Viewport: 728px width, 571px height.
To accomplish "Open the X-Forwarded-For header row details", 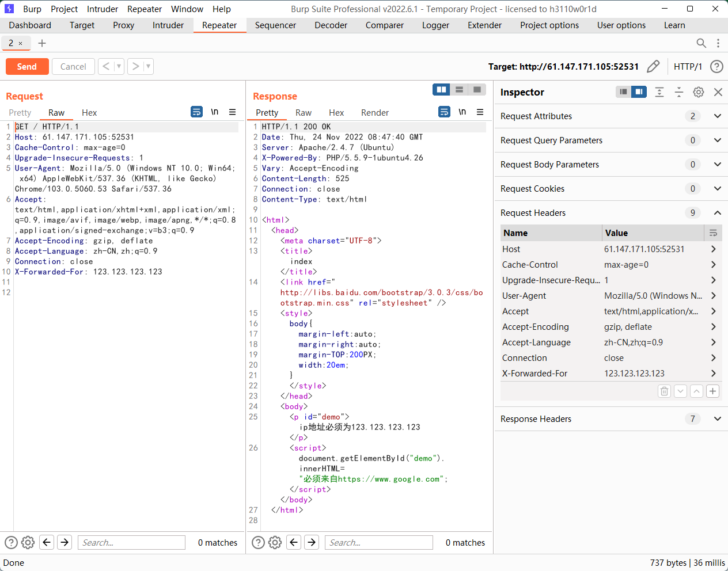I will click(713, 374).
